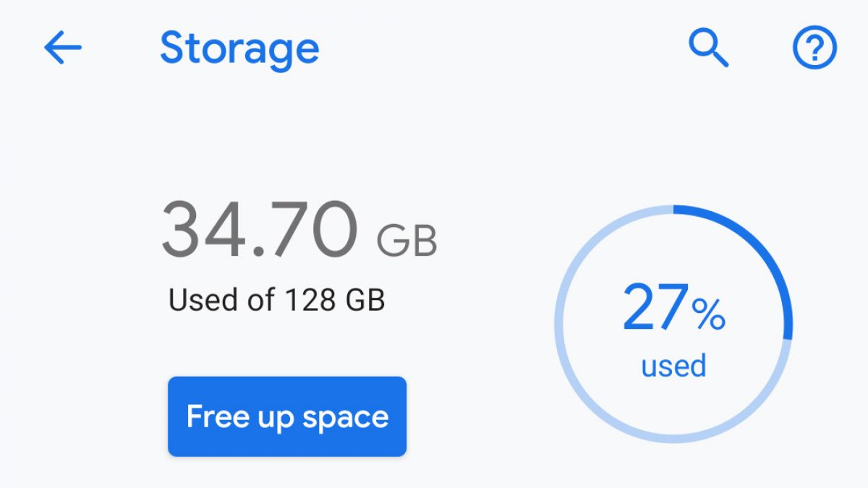This screenshot has width=868, height=488.
Task: Click the percent symbol after 27
Action: [708, 314]
